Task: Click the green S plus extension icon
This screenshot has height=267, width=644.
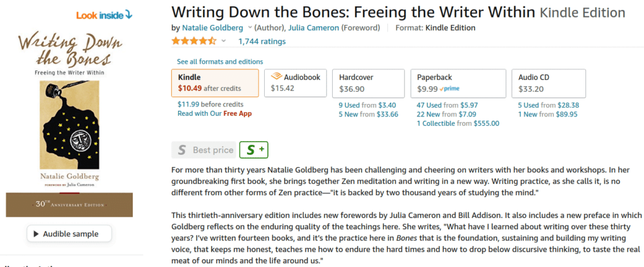Action: pyautogui.click(x=254, y=150)
